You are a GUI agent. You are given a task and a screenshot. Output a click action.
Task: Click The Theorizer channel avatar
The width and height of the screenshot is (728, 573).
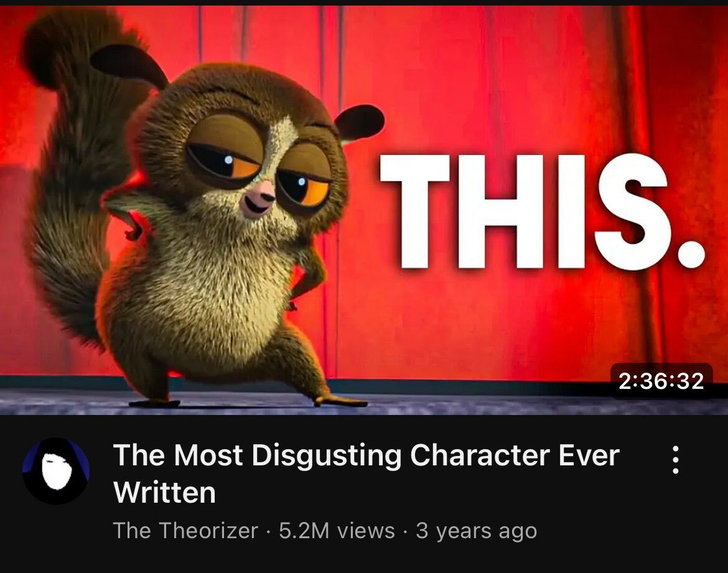pos(56,471)
